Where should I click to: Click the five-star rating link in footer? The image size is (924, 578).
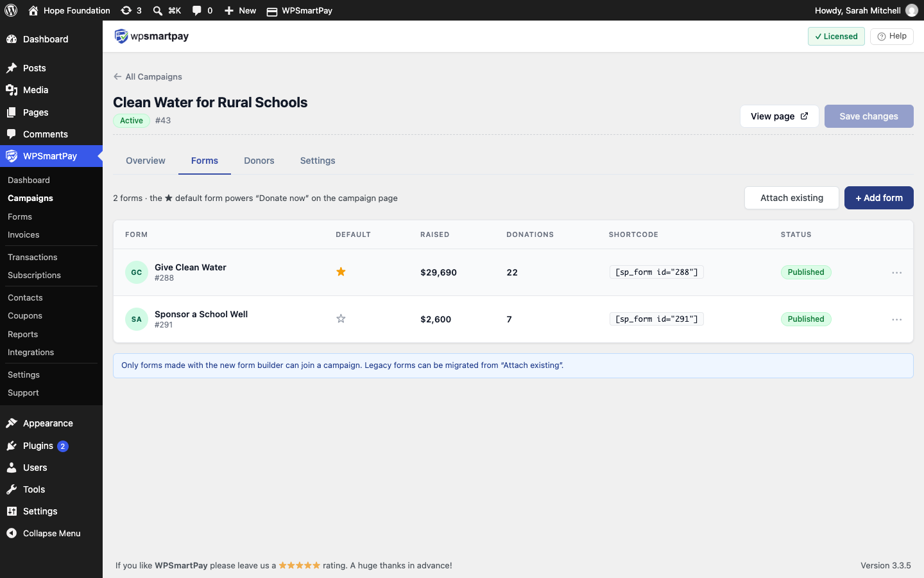tap(299, 565)
